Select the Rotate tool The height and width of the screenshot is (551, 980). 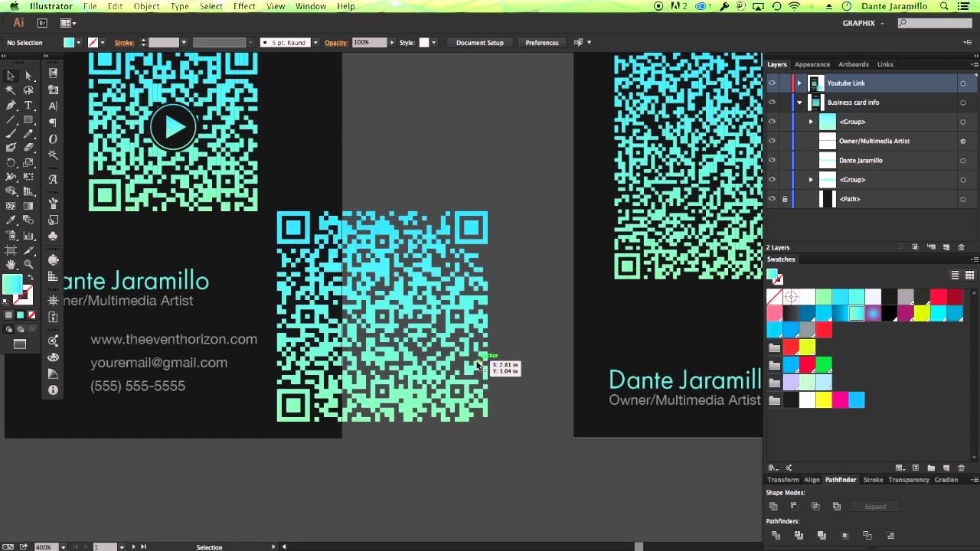[11, 162]
